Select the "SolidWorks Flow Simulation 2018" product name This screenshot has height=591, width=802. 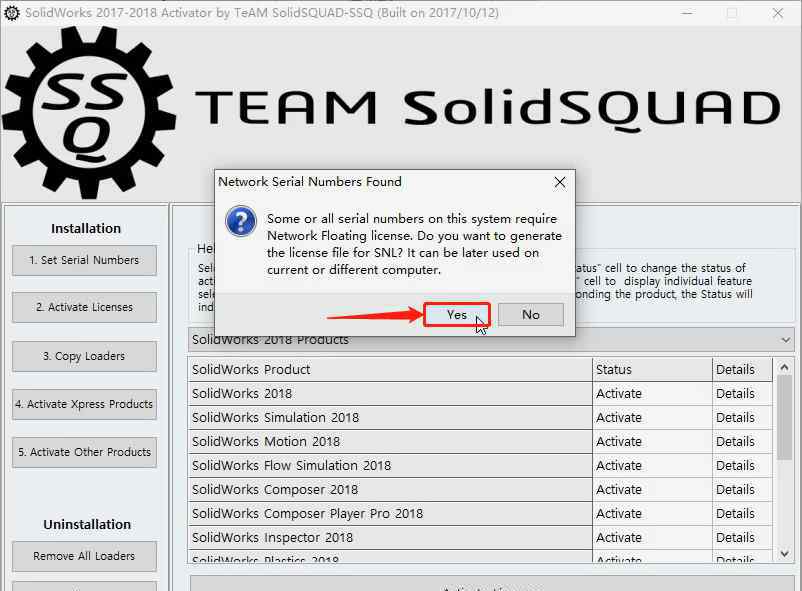[390, 466]
